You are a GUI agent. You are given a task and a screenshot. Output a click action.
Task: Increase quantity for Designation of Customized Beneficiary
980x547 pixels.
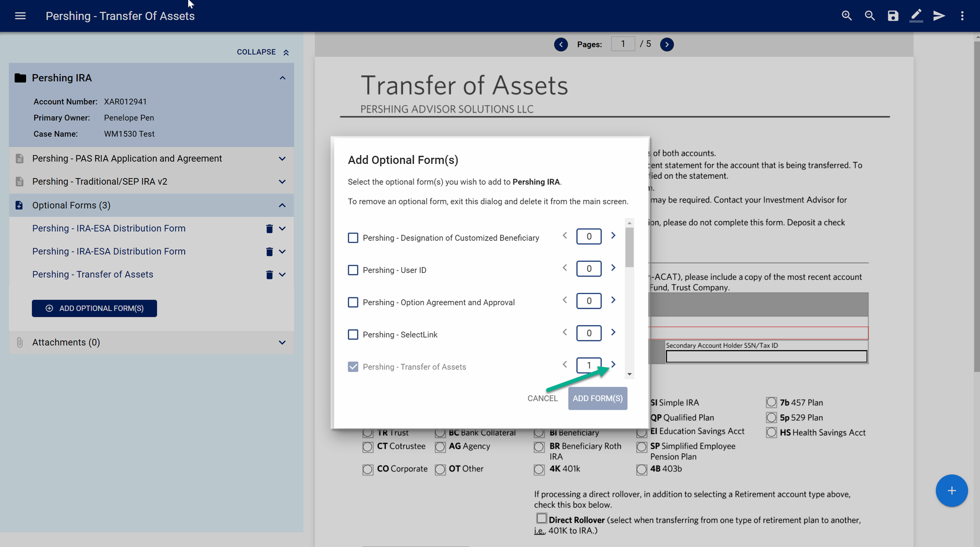tap(614, 236)
